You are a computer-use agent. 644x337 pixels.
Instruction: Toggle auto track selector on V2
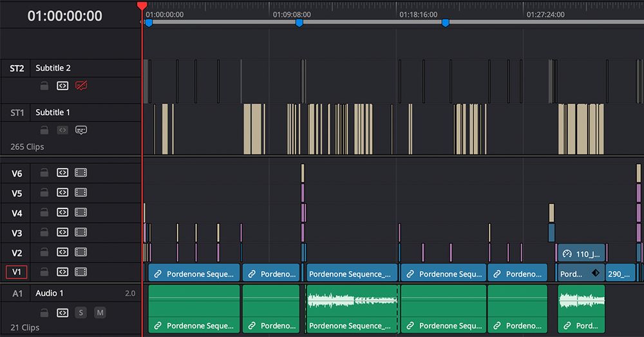(62, 251)
